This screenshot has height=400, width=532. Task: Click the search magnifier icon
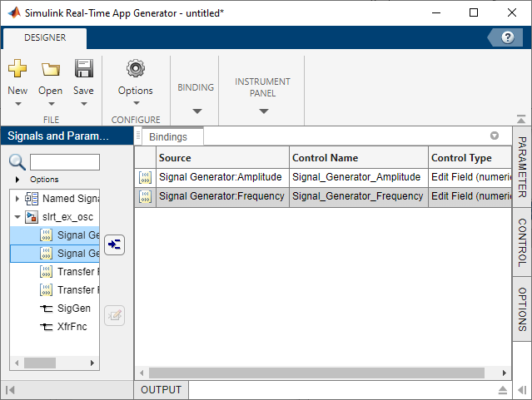coord(17,162)
